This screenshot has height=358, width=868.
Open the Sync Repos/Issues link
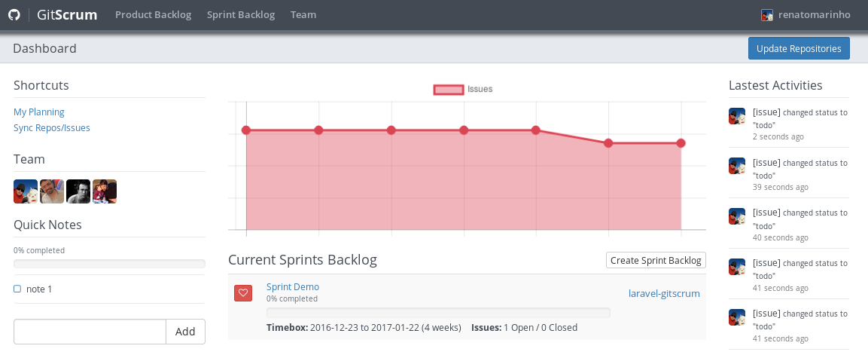pyautogui.click(x=51, y=128)
